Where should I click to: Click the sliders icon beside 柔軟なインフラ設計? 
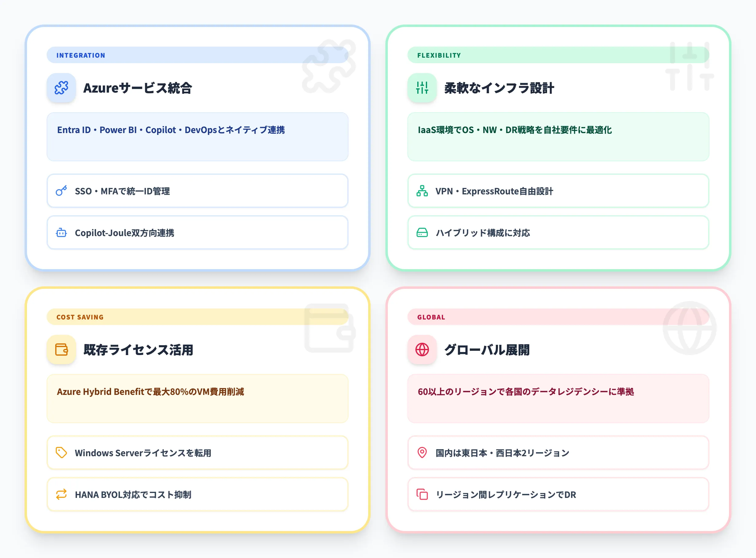tap(422, 89)
